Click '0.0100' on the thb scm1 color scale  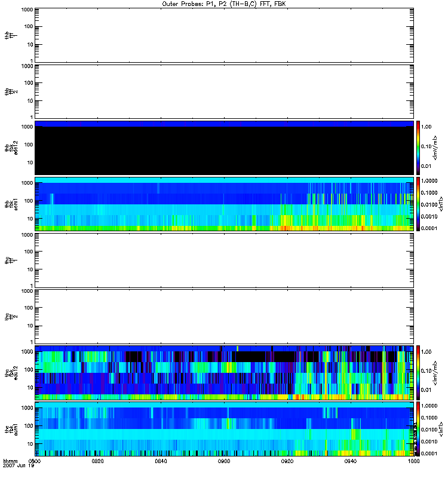click(429, 204)
